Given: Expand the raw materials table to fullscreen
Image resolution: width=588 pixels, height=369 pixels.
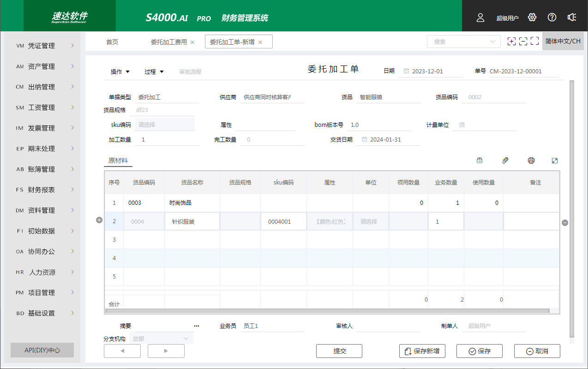Looking at the screenshot, I should point(555,161).
